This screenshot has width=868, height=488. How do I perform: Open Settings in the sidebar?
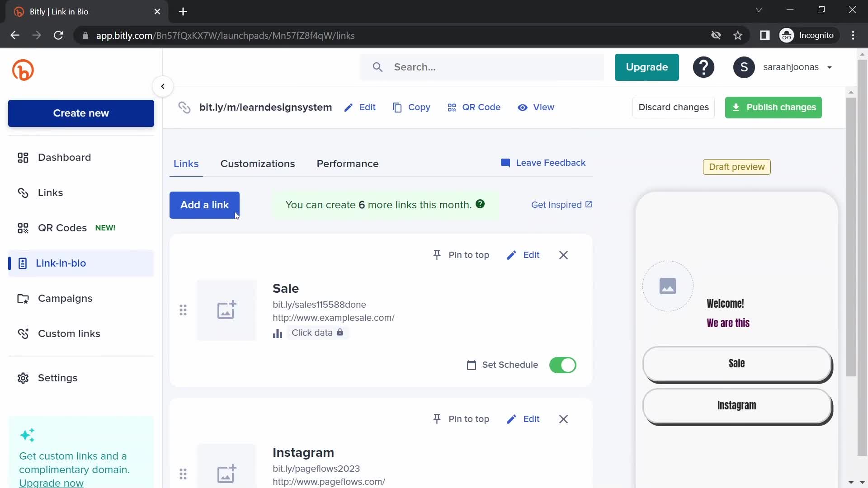(81, 378)
